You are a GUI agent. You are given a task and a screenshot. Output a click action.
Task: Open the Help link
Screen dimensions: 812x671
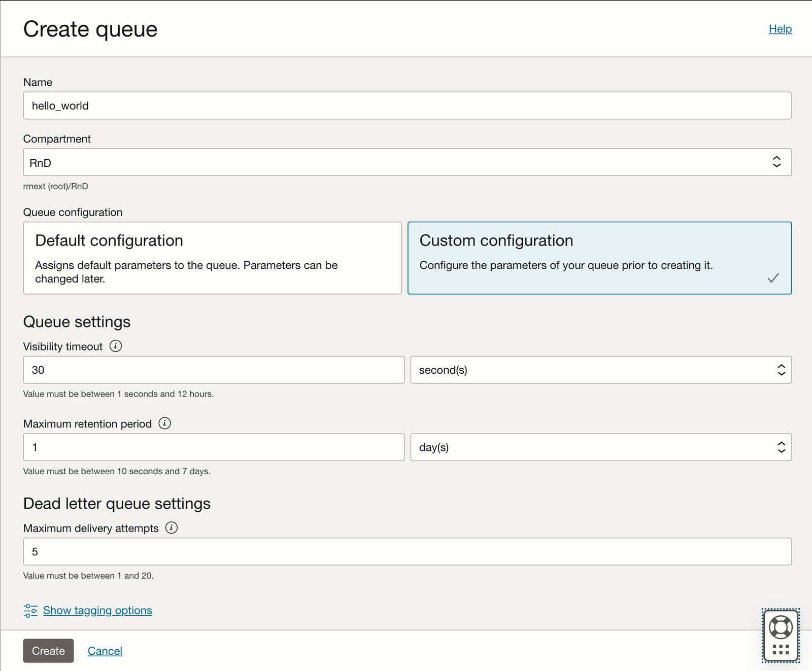point(780,29)
